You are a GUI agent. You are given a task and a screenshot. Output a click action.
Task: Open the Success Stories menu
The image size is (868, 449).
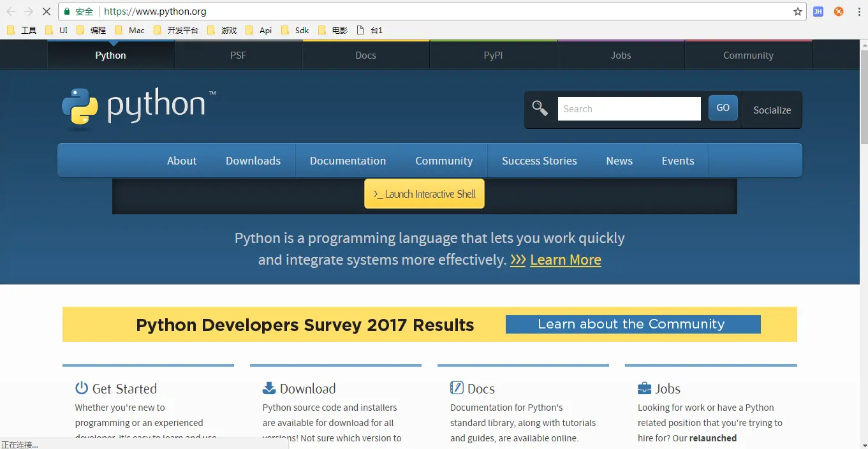coord(540,161)
